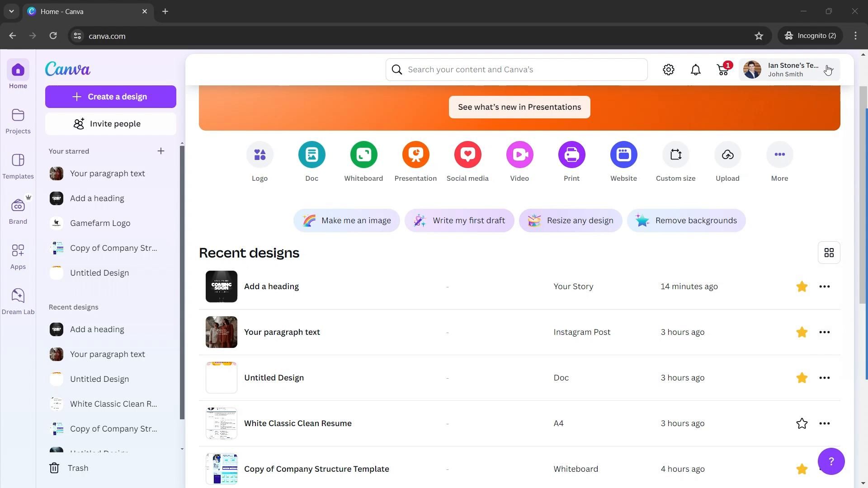
Task: Click the Upload cloud icon
Action: 727,155
